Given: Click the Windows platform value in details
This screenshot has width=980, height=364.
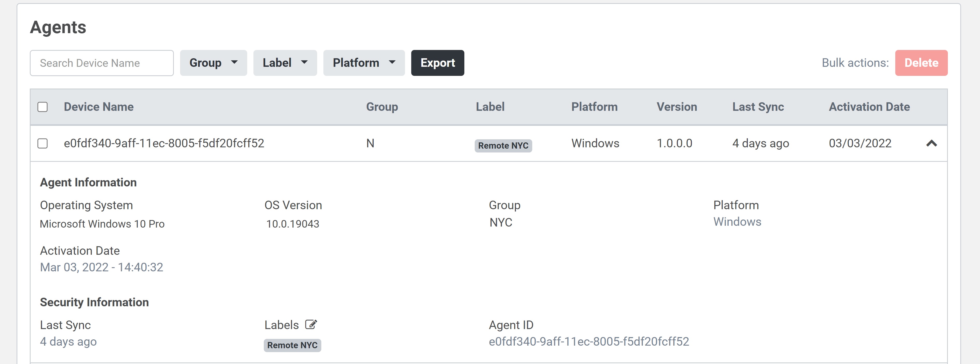Looking at the screenshot, I should coord(737,222).
